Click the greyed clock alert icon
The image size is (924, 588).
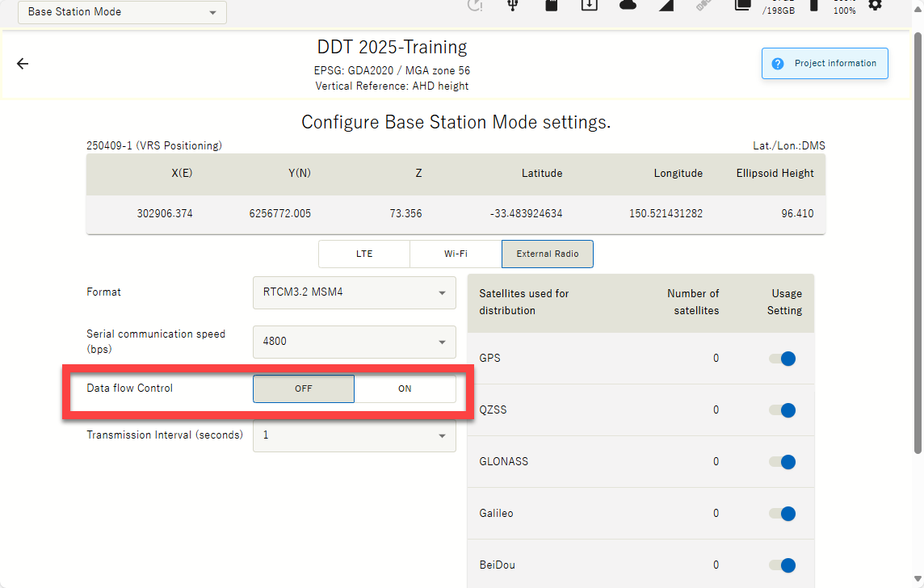(475, 6)
